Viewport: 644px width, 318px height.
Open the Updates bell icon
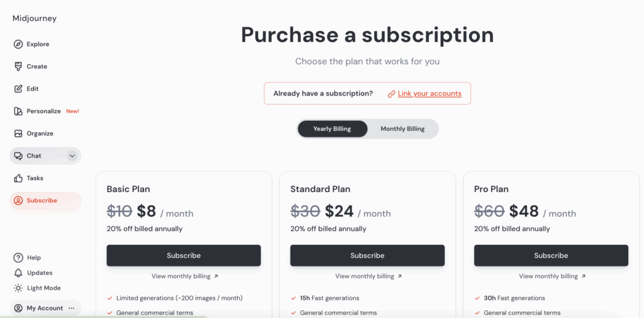[x=18, y=273]
